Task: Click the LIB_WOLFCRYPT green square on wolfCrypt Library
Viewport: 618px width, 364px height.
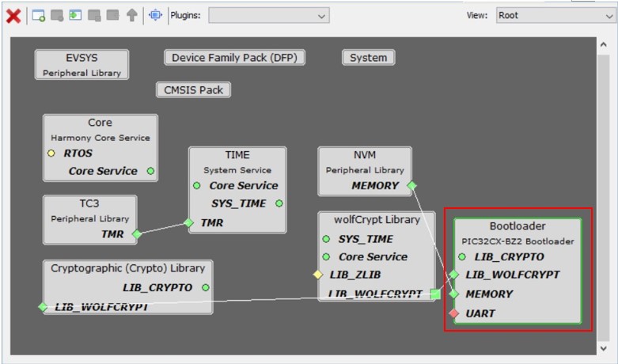Action: (435, 294)
